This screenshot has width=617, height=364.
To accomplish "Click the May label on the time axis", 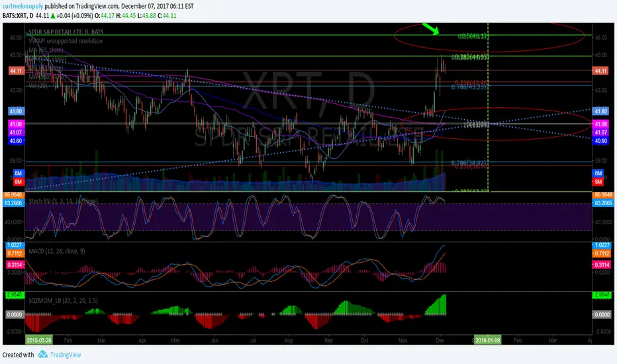I will [x=175, y=340].
